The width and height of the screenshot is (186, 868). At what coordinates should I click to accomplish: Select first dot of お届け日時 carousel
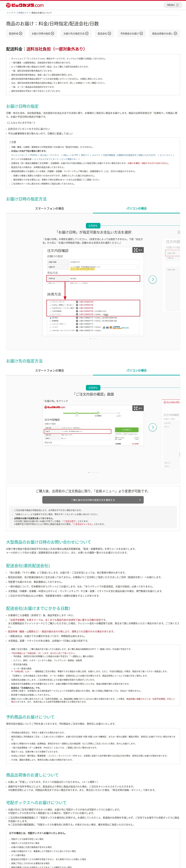(90, 339)
